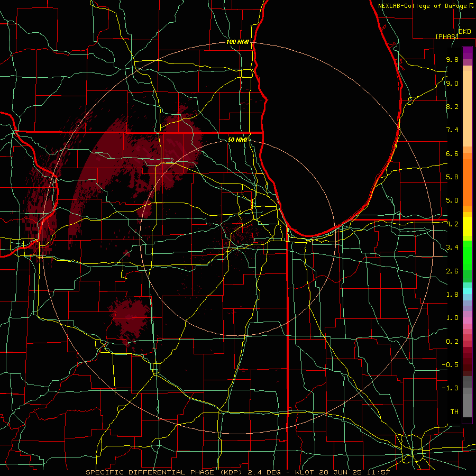Click the 7.4 scale value
Screen dimensions: 476x476
pos(452,130)
